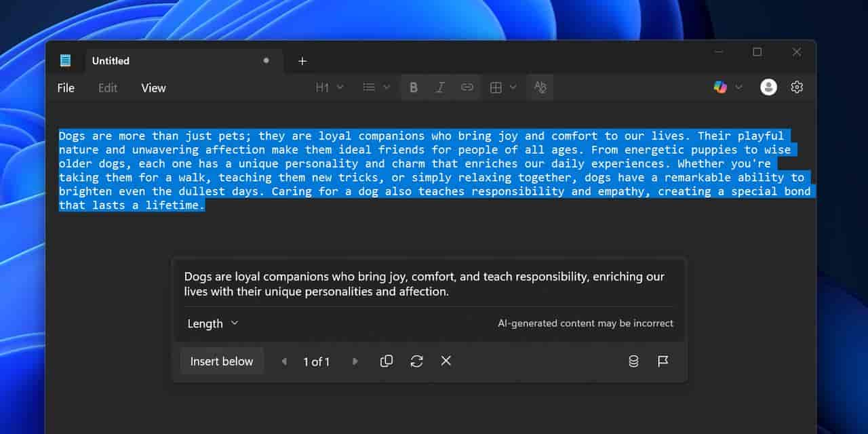Click the AI credits coin icon
868x434 pixels.
click(633, 361)
